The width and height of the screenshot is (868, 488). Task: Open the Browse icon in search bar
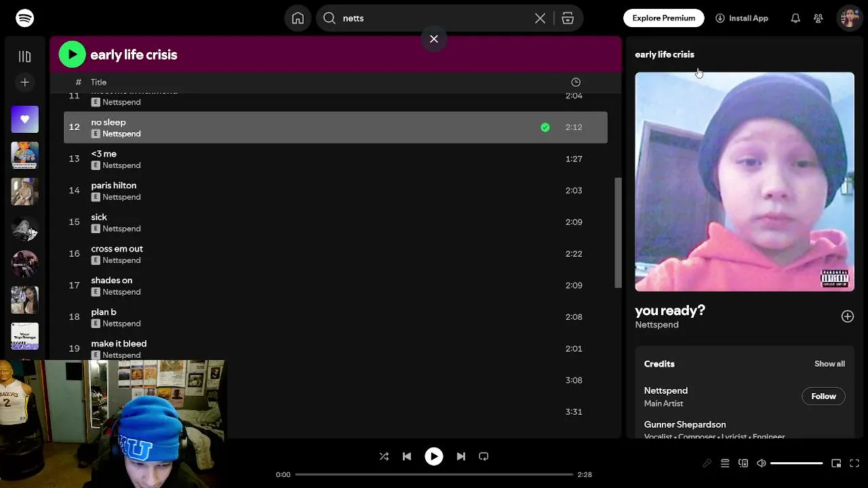[x=568, y=18]
